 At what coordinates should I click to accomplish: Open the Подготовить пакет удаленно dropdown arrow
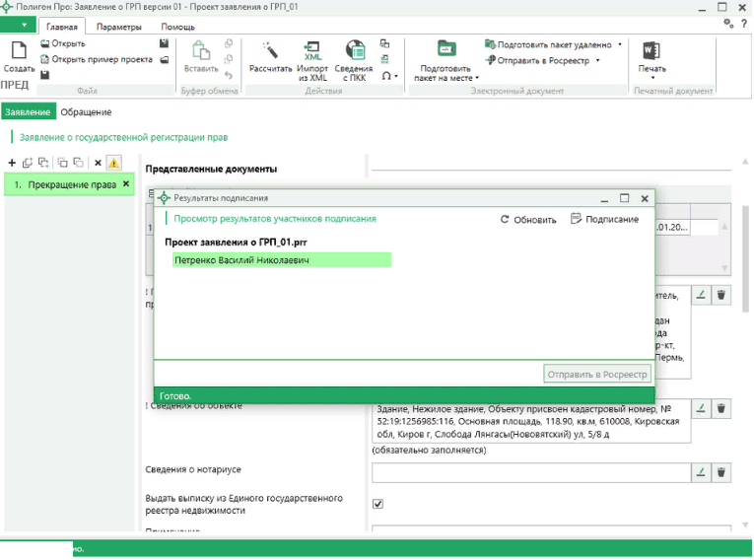(620, 44)
